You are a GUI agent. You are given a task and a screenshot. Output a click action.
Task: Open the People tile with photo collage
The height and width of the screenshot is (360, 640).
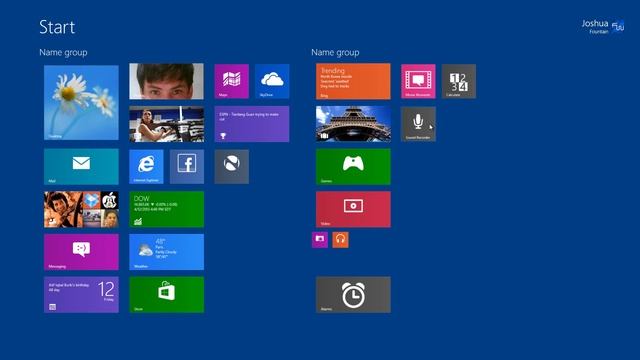pos(81,209)
